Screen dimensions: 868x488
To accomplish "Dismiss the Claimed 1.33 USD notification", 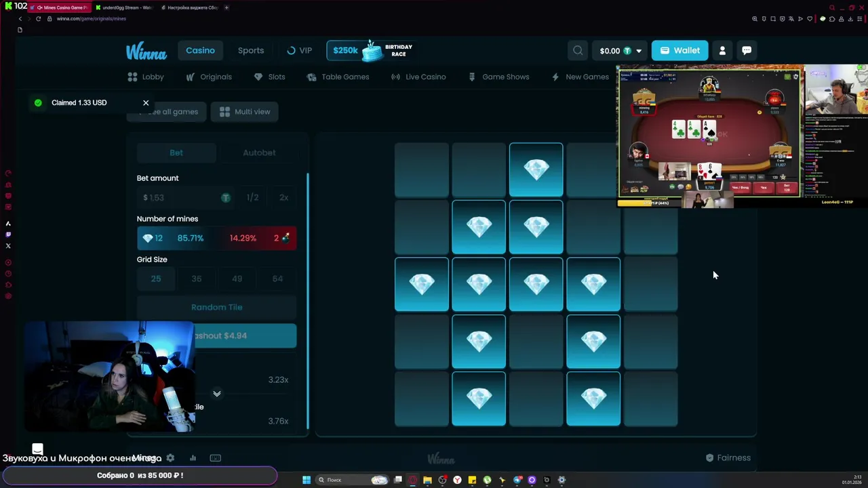I will (146, 102).
